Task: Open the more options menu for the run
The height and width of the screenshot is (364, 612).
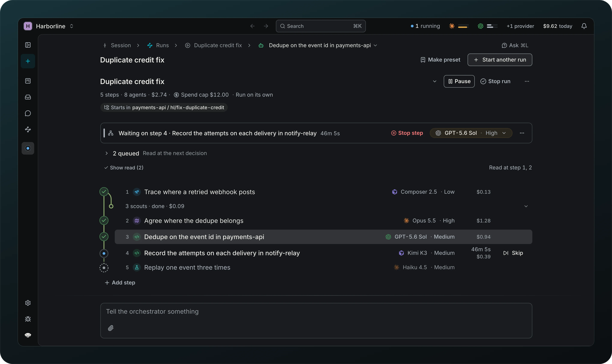Action: [527, 81]
